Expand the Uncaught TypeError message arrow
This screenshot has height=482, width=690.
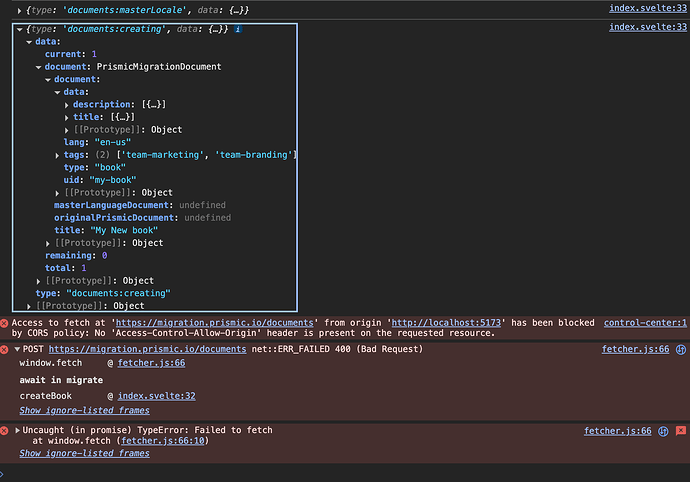point(17,430)
